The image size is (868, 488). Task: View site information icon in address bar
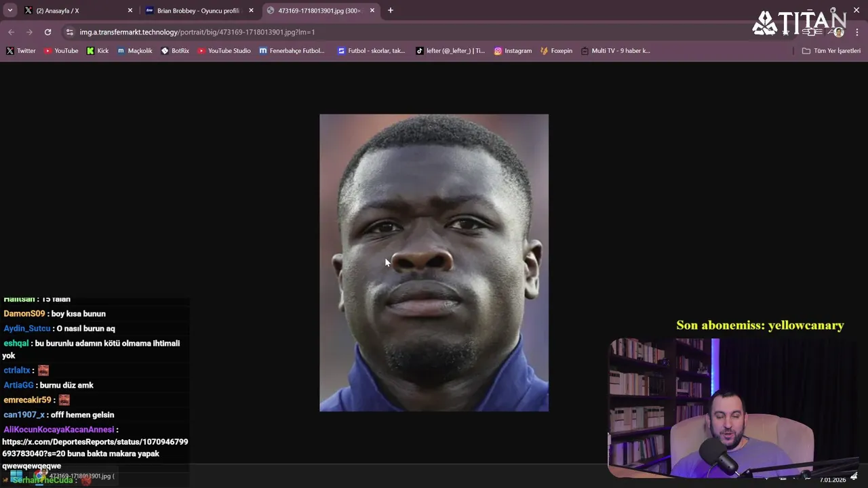coord(69,32)
